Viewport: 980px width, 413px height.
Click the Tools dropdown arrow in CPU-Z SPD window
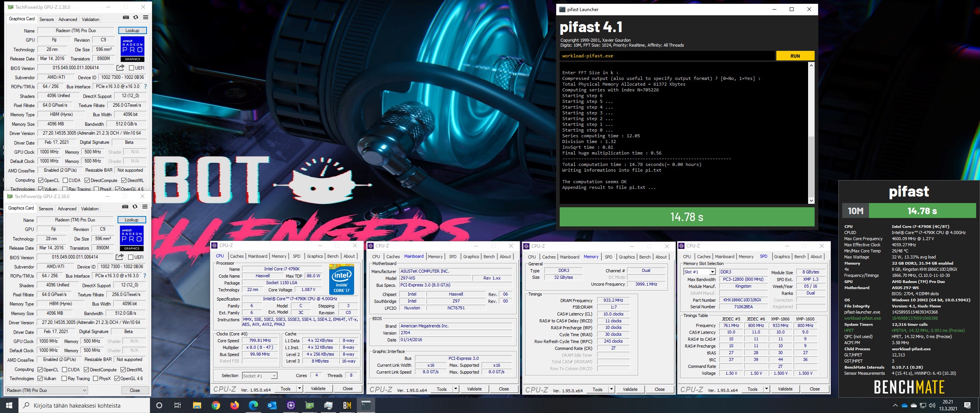pyautogui.click(x=766, y=389)
